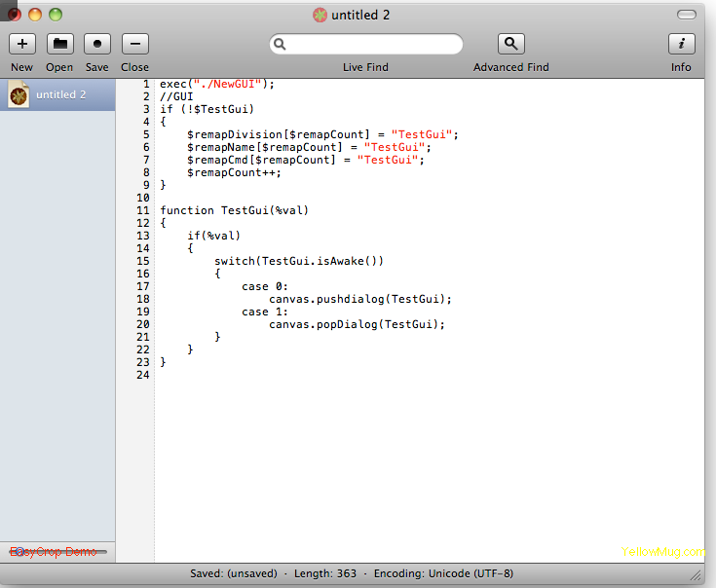Click the "./NewGUI" string on line 1
Image resolution: width=716 pixels, height=588 pixels.
[x=223, y=84]
